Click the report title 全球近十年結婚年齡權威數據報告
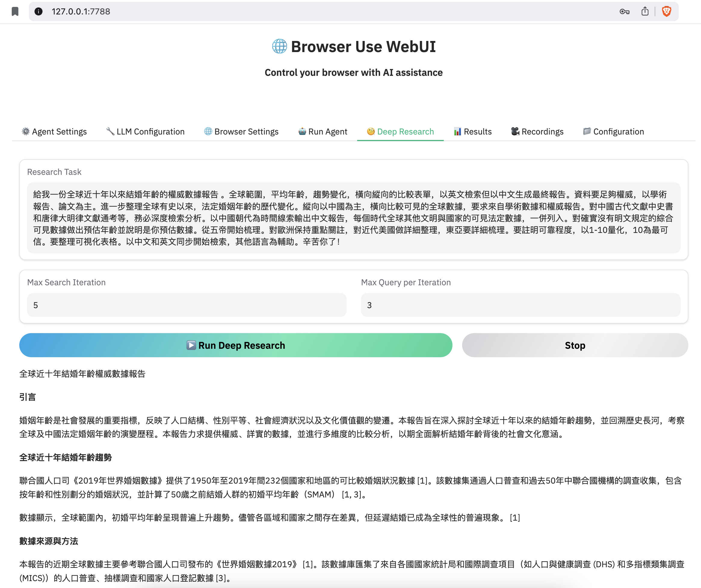Image resolution: width=701 pixels, height=588 pixels. click(82, 374)
